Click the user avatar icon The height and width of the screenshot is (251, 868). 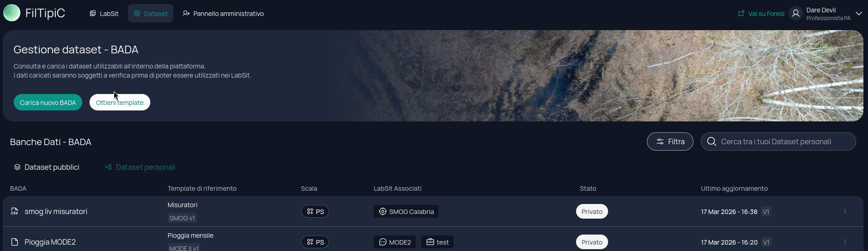tap(795, 14)
